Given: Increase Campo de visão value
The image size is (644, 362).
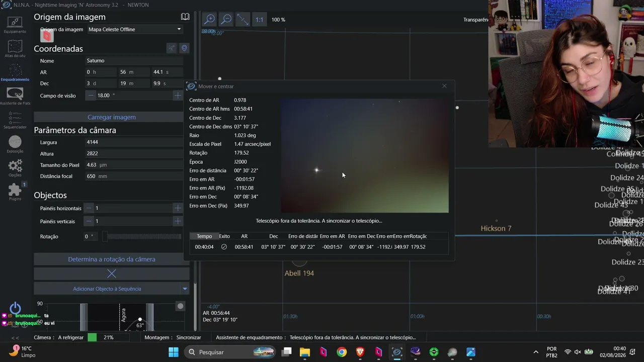Looking at the screenshot, I should pyautogui.click(x=178, y=95).
